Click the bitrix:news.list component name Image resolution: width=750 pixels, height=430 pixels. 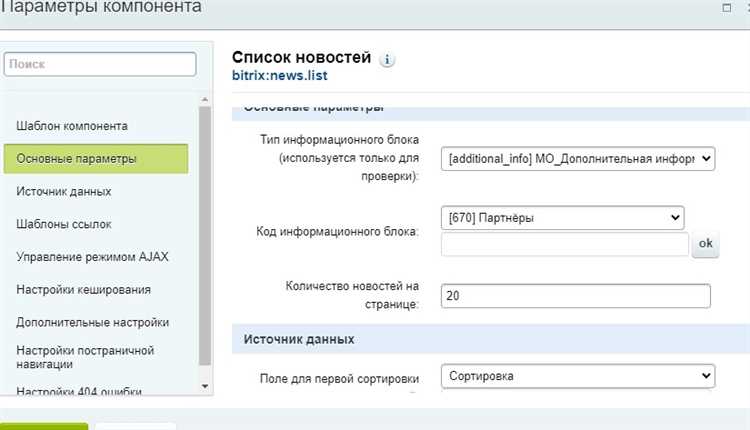coord(280,76)
